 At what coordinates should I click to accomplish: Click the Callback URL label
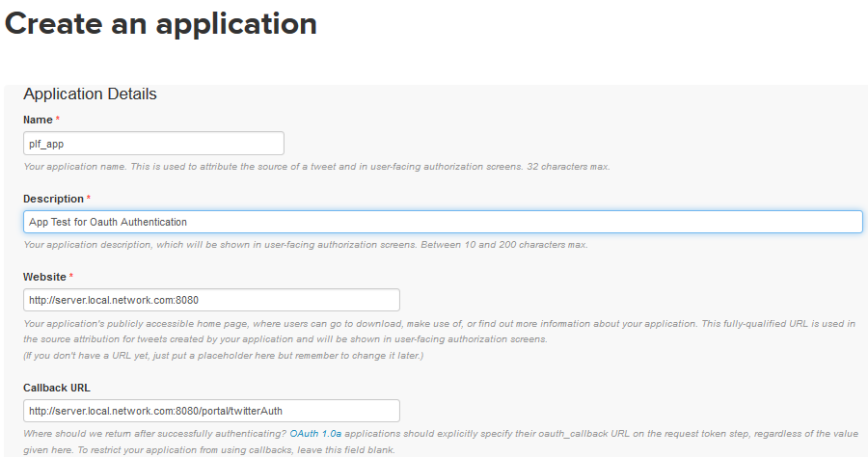(57, 388)
